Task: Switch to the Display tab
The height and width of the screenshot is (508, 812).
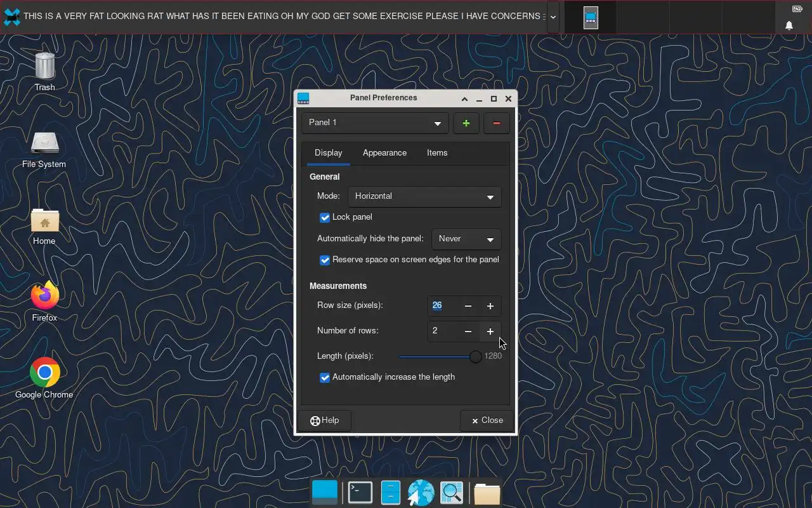Action: tap(328, 153)
